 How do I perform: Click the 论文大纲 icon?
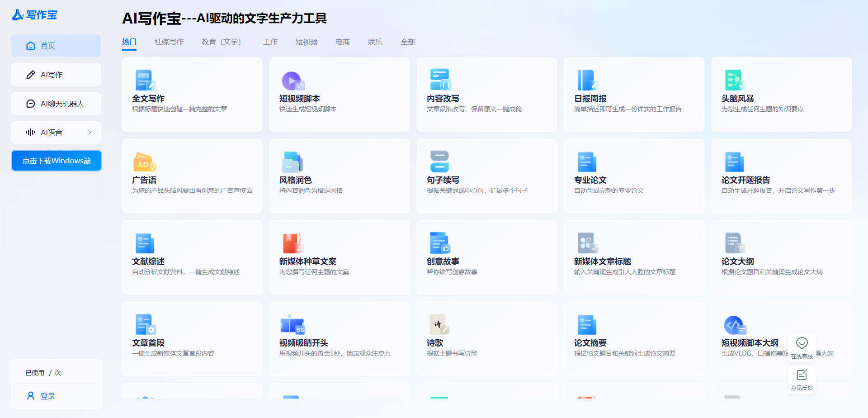tap(735, 243)
